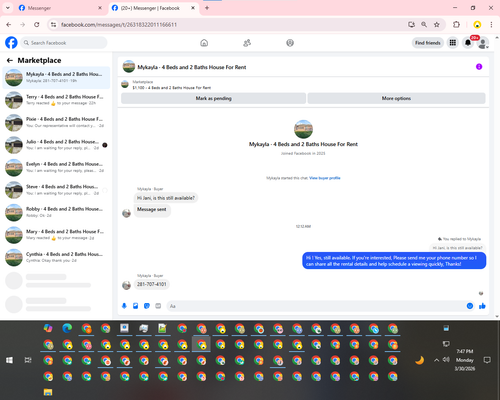Open conversation information purple icon

tap(479, 67)
